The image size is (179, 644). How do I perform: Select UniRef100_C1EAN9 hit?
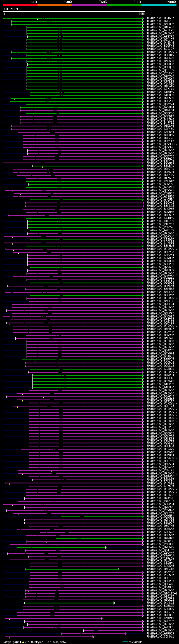(x=161, y=92)
